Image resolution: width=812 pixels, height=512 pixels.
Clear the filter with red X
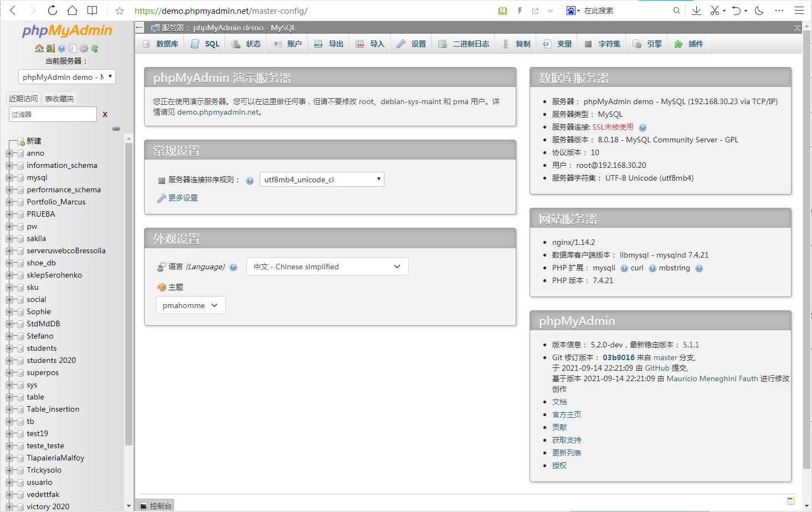click(x=105, y=114)
